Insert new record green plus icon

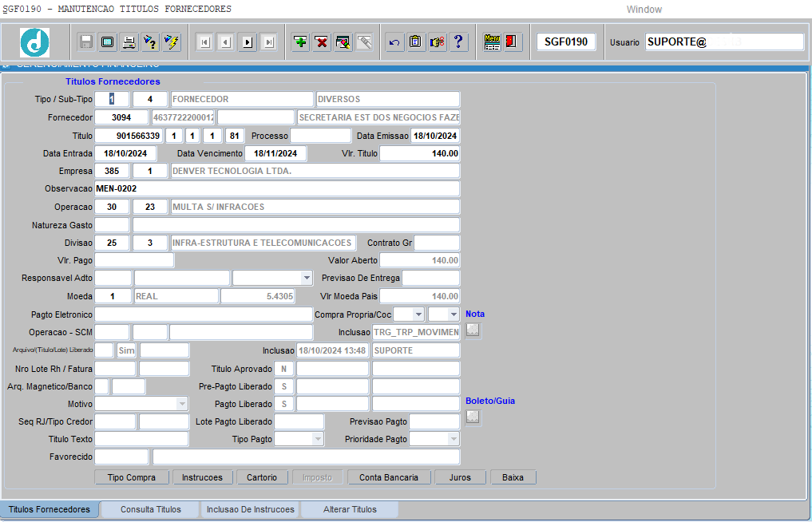pos(300,42)
